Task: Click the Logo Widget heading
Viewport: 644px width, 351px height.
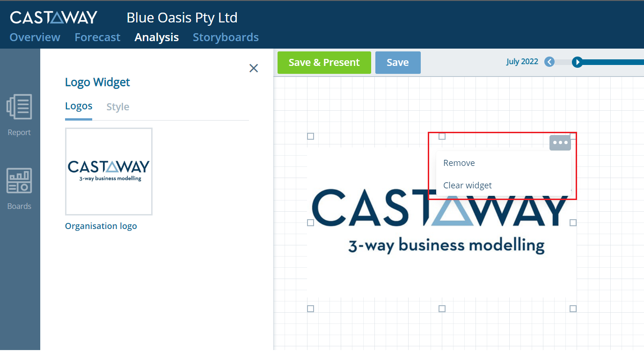Action: pos(97,83)
